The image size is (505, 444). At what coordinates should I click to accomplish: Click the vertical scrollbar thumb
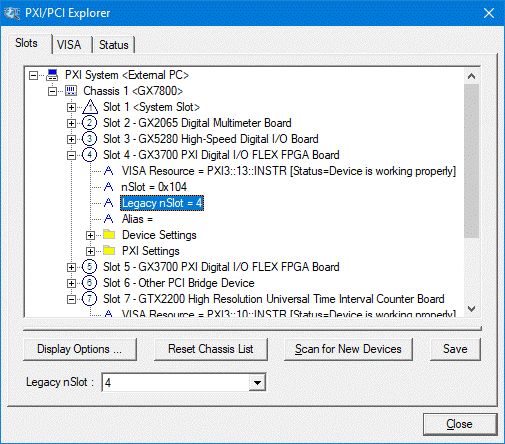(x=471, y=161)
